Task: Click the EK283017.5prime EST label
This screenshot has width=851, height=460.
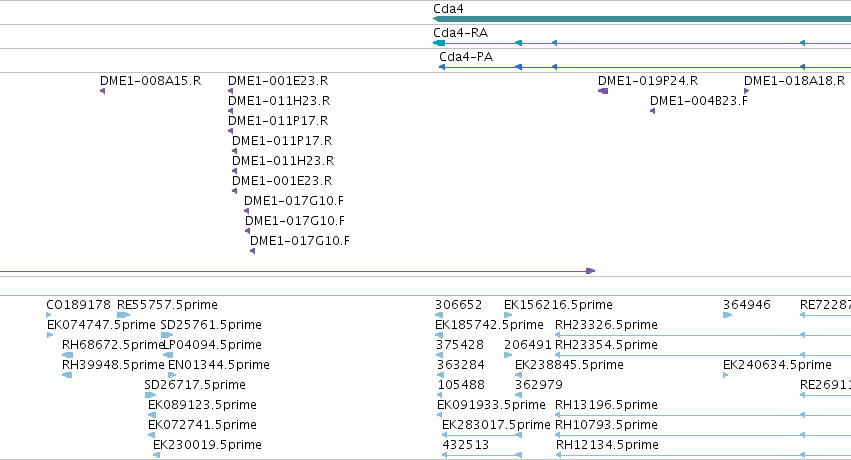Action: (497, 425)
